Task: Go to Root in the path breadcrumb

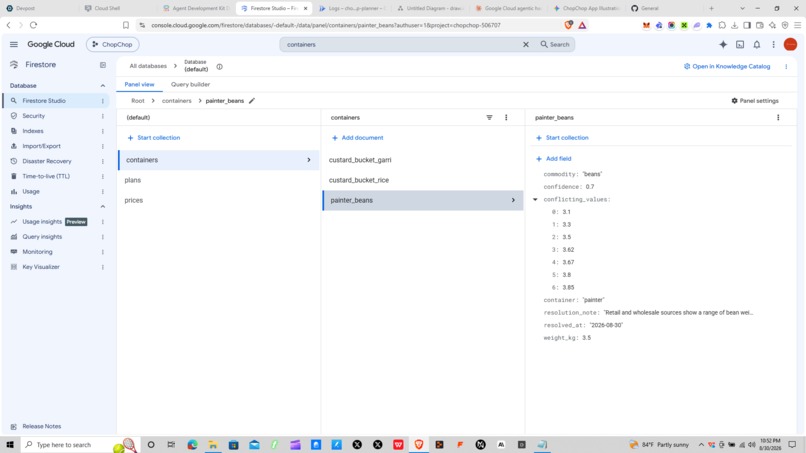Action: pyautogui.click(x=138, y=101)
